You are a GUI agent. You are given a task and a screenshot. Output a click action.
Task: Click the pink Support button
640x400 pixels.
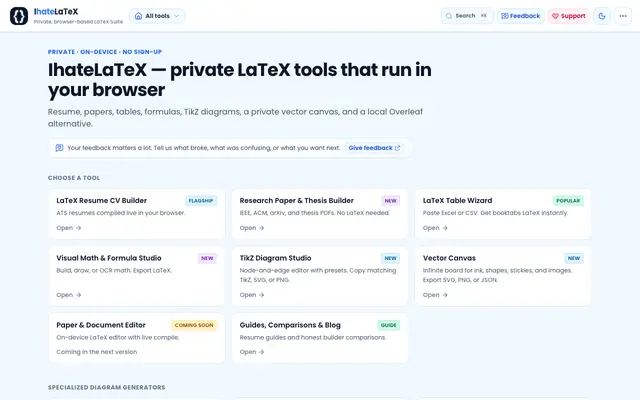[x=569, y=16]
